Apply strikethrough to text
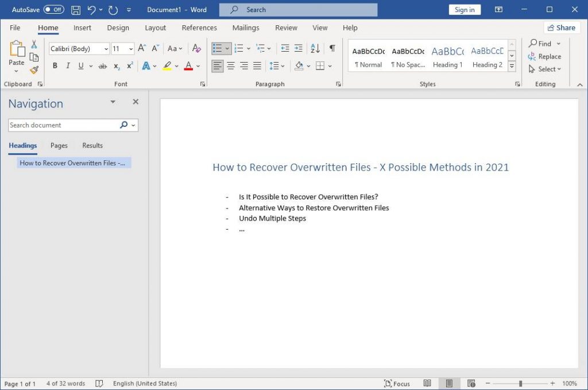The height and width of the screenshot is (390, 588). point(103,65)
